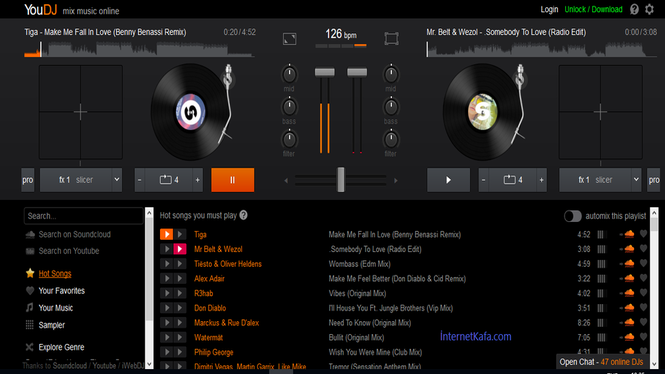The image size is (665, 374).
Task: Click help icon next to Hot songs heading
Action: point(243,215)
